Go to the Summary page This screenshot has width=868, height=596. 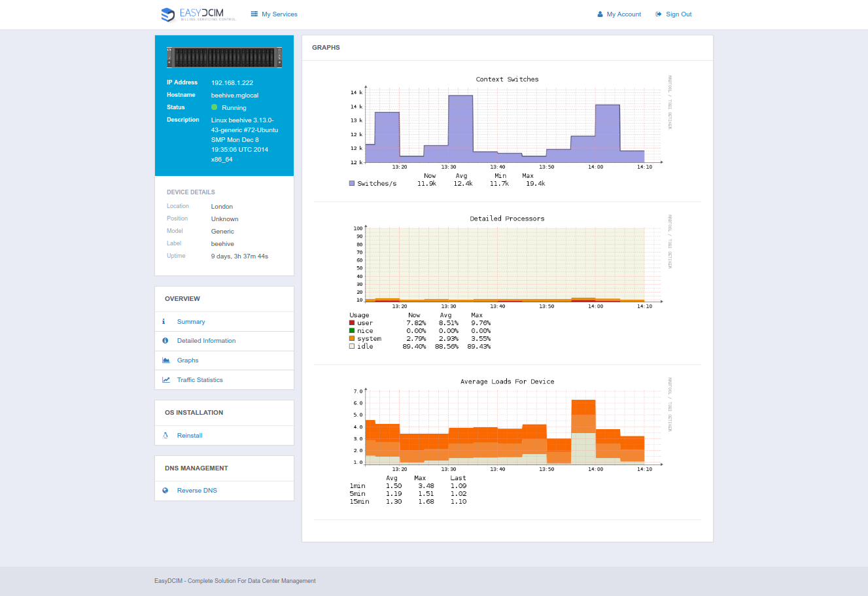tap(191, 322)
